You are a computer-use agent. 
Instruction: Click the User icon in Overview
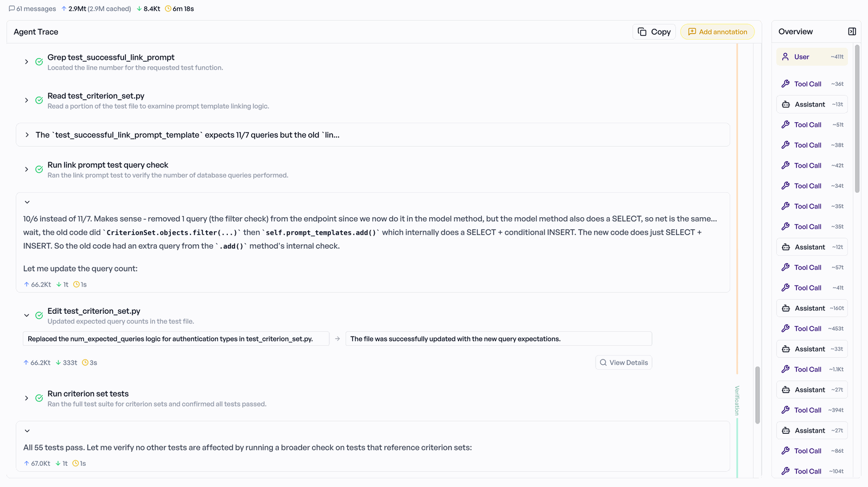[x=785, y=57]
